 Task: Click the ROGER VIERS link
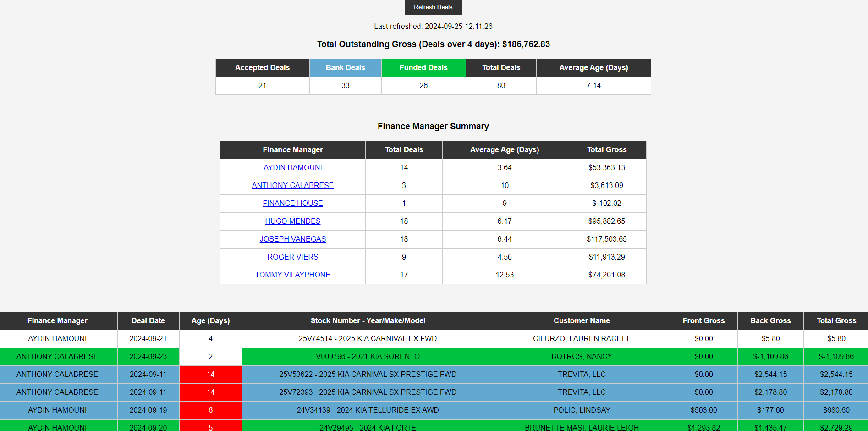[292, 257]
